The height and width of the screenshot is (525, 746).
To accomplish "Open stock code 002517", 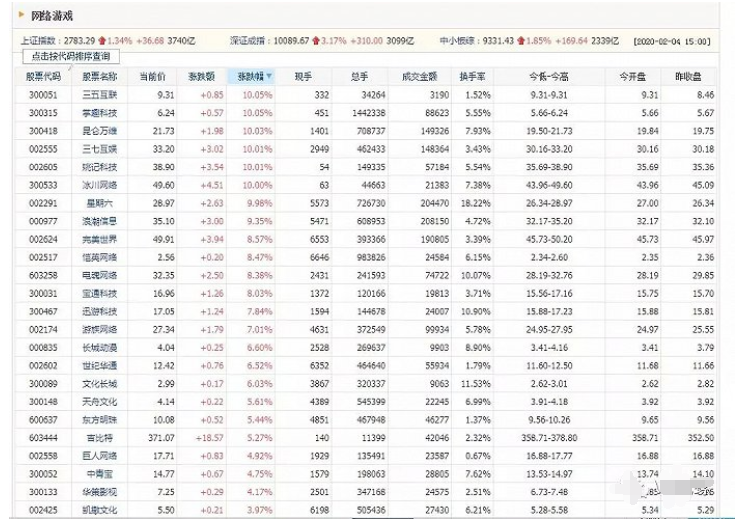I will click(x=43, y=258).
